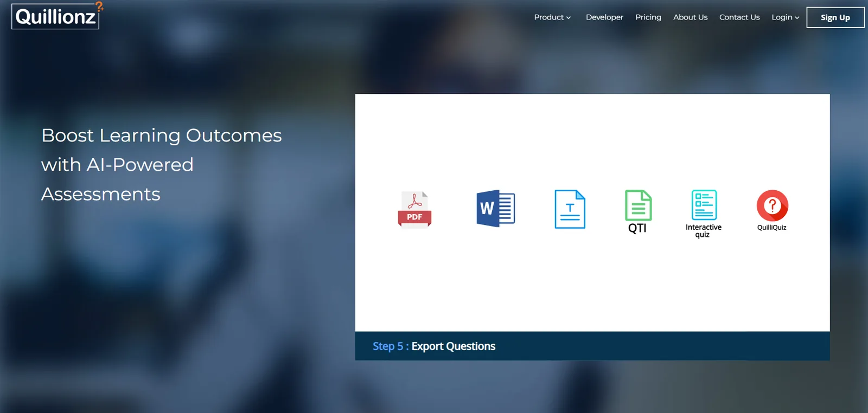The height and width of the screenshot is (413, 868).
Task: Expand the Product dropdown menu
Action: [x=552, y=17]
